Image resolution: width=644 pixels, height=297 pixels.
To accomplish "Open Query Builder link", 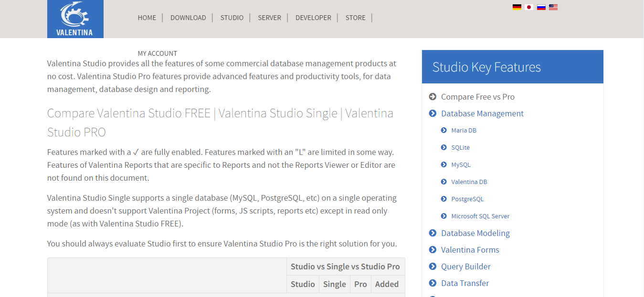I will [466, 266].
